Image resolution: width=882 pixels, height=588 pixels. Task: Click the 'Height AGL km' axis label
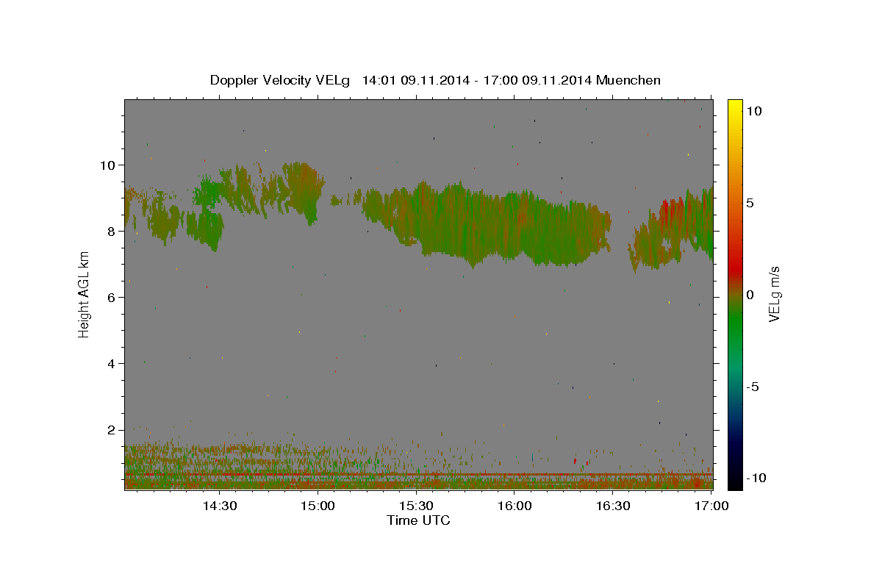tap(85, 294)
